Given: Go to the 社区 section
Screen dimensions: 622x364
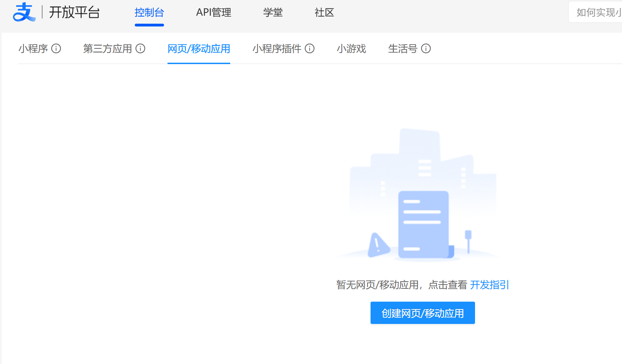Looking at the screenshot, I should click(x=324, y=13).
